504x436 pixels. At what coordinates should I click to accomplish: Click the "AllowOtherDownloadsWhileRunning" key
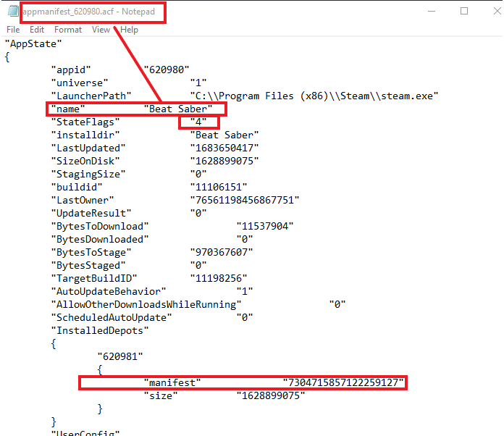[x=146, y=304]
